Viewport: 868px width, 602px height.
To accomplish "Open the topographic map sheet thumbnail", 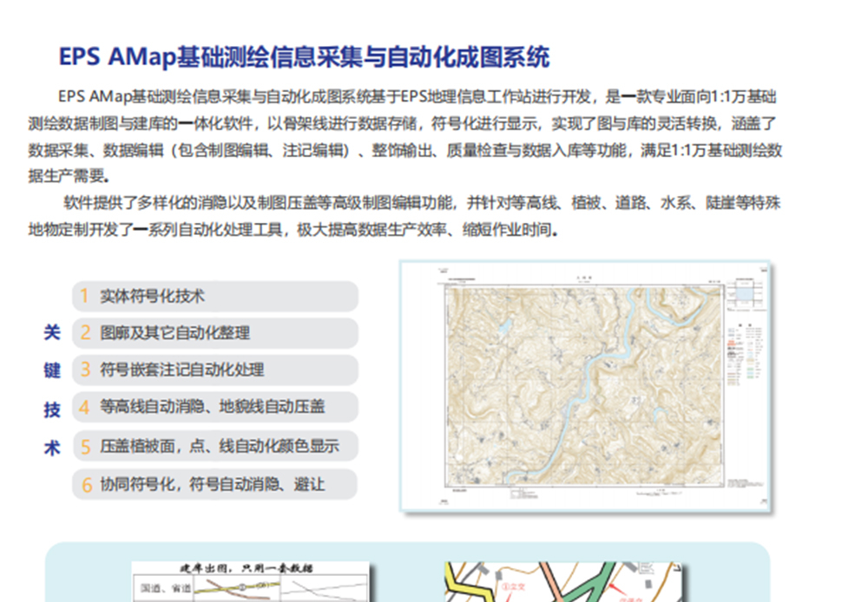I will click(585, 386).
